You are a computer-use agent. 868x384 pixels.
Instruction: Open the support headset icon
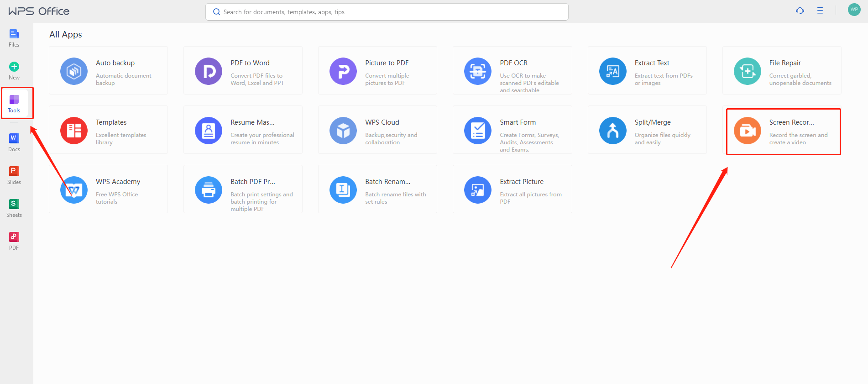[800, 11]
